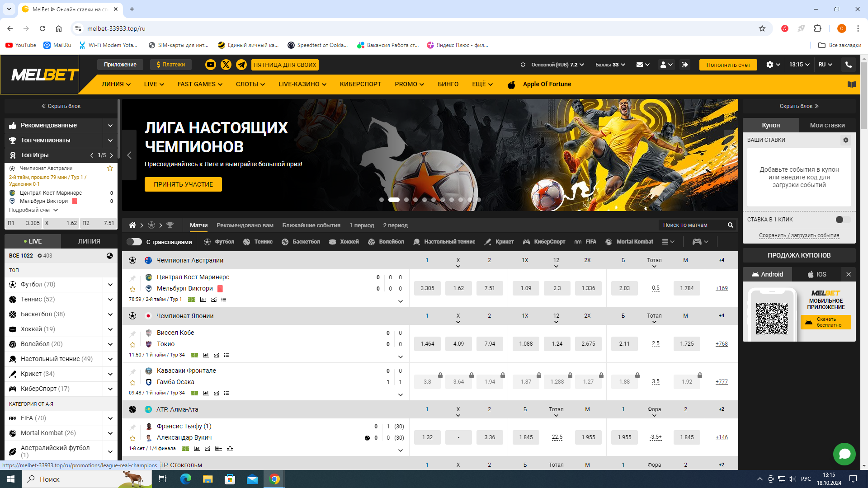Expand Подробный счет details
The height and width of the screenshot is (488, 868).
tap(33, 210)
